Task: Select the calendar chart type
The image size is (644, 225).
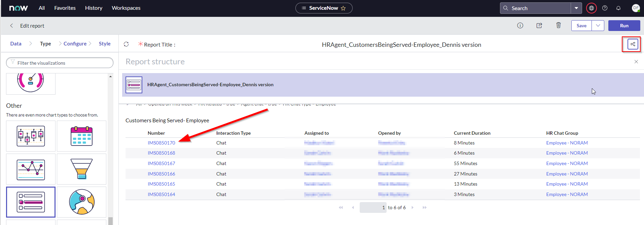Action: point(81,136)
